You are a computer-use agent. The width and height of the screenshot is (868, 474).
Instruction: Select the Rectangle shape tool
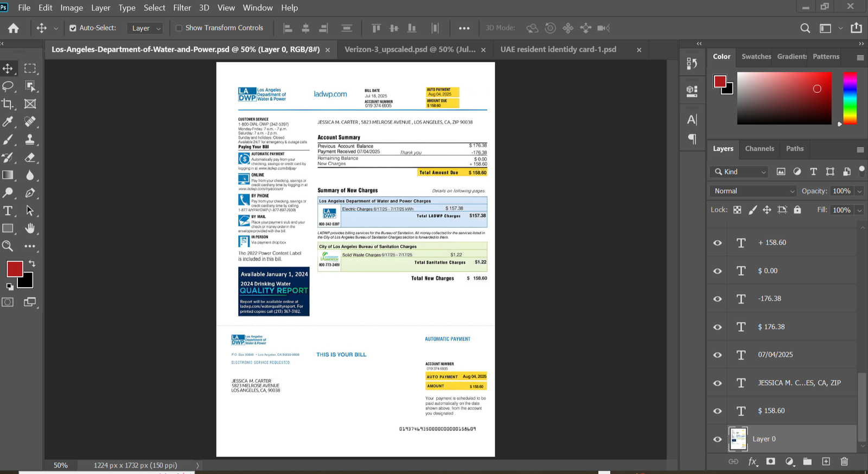click(8, 229)
